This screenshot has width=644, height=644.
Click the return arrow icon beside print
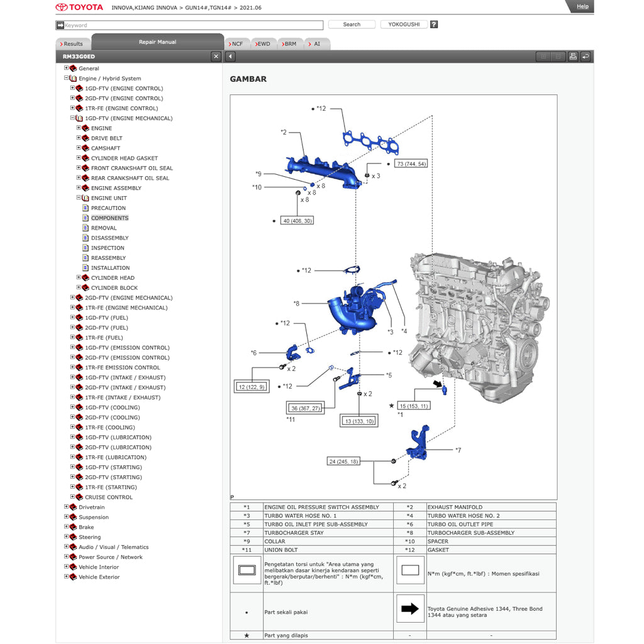[x=586, y=57]
